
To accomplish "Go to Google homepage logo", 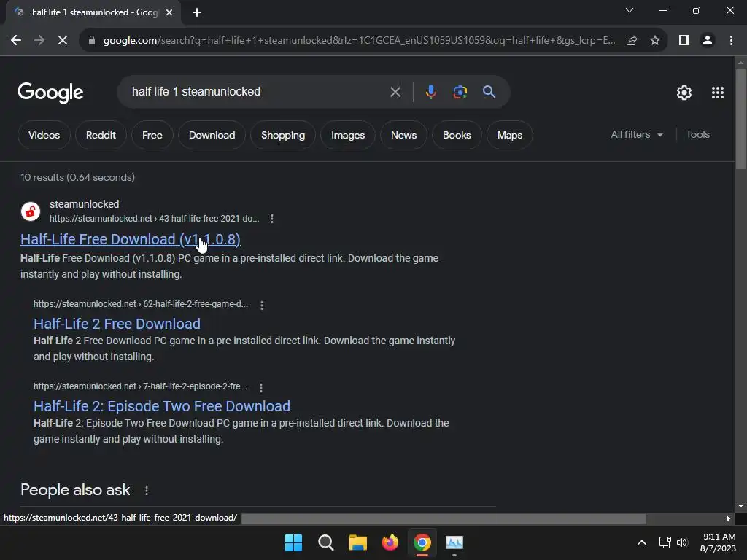I will (x=50, y=93).
